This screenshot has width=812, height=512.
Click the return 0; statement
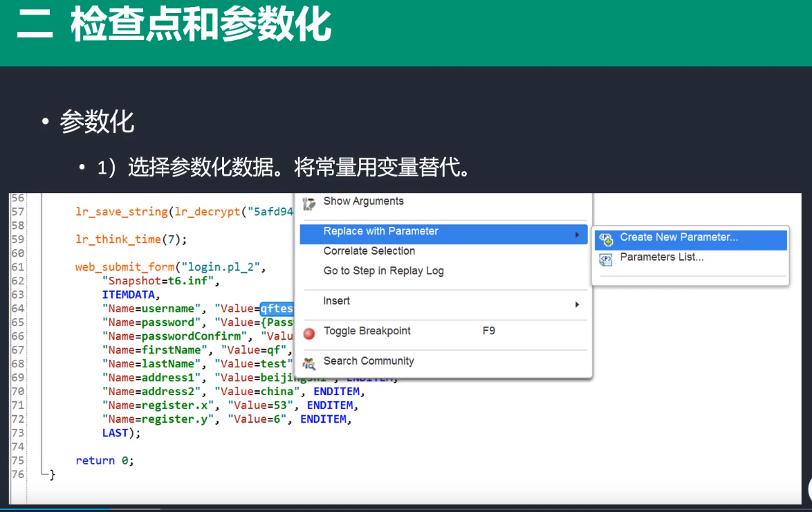point(104,460)
